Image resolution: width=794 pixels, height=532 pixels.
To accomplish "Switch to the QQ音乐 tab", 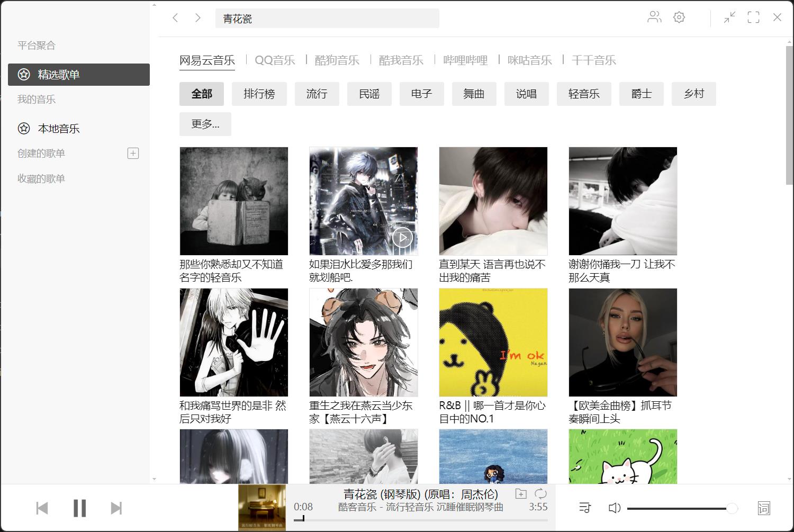I will (x=275, y=60).
